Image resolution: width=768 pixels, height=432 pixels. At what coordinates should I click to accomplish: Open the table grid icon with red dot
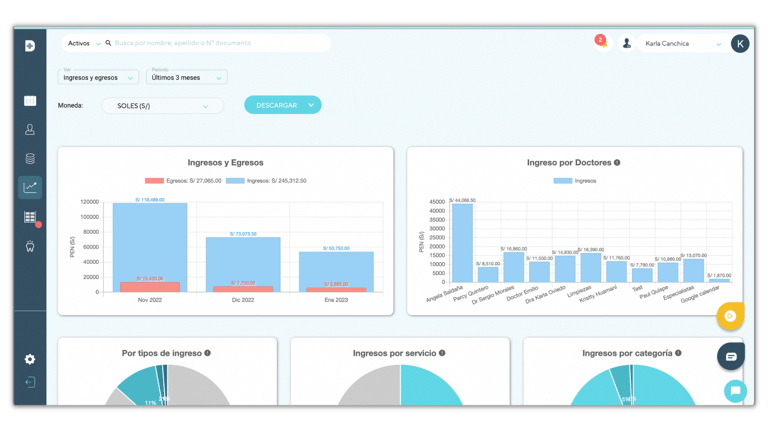pos(30,217)
